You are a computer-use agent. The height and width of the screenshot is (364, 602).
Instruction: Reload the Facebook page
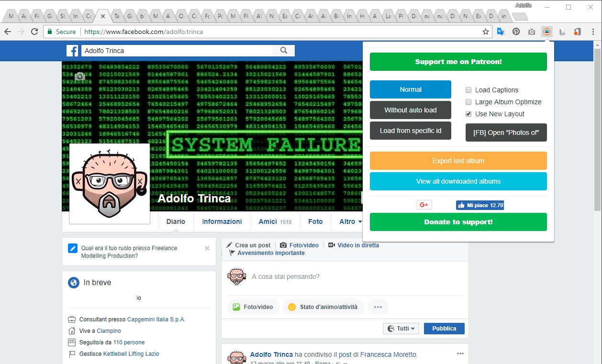(34, 32)
